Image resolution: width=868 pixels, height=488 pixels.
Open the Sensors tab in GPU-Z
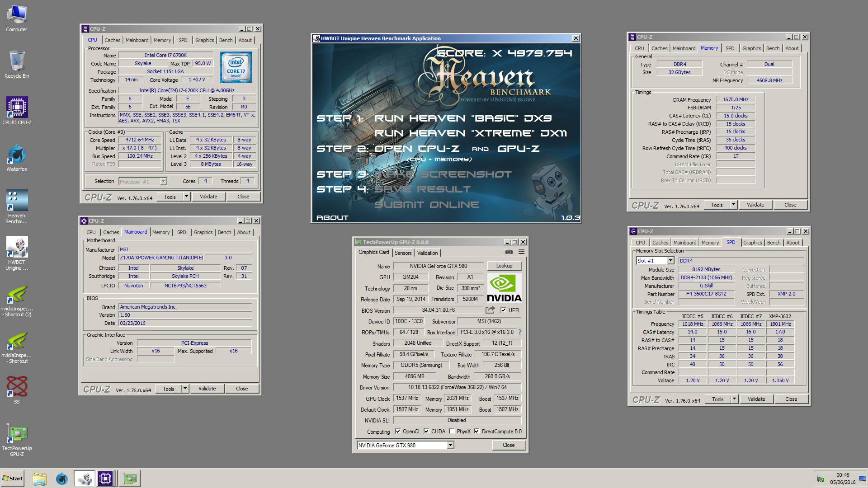pos(403,253)
